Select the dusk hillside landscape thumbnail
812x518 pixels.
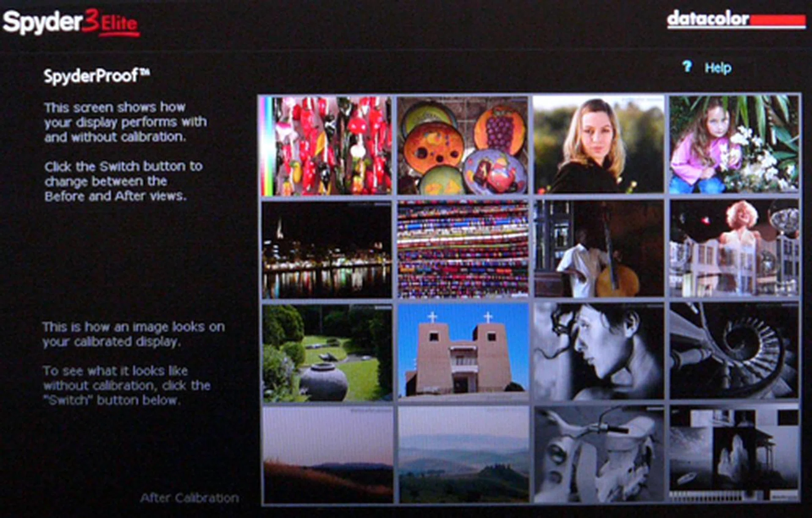tap(327, 455)
